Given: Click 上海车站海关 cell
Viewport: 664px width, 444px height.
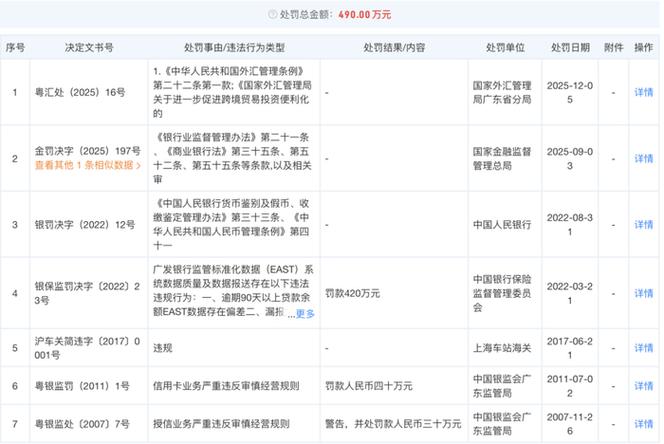Looking at the screenshot, I should [x=502, y=348].
